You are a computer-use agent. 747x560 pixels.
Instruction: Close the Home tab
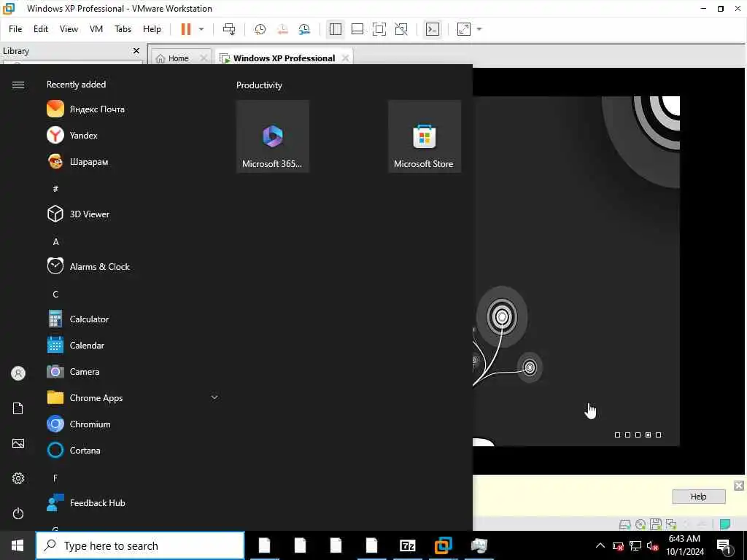pyautogui.click(x=204, y=58)
